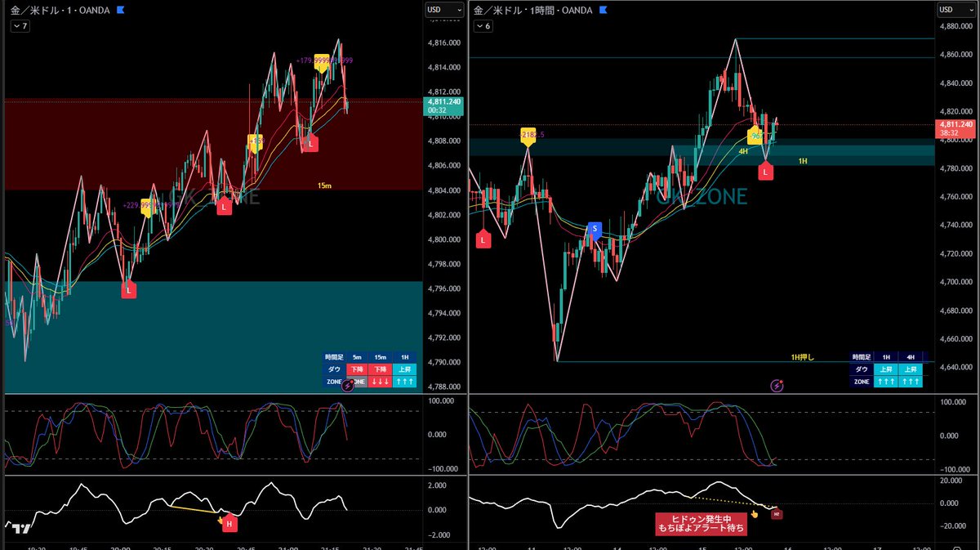Click ↓↓↓ ZONE cell in the 1-minute table
Image resolution: width=980 pixels, height=550 pixels.
point(381,382)
